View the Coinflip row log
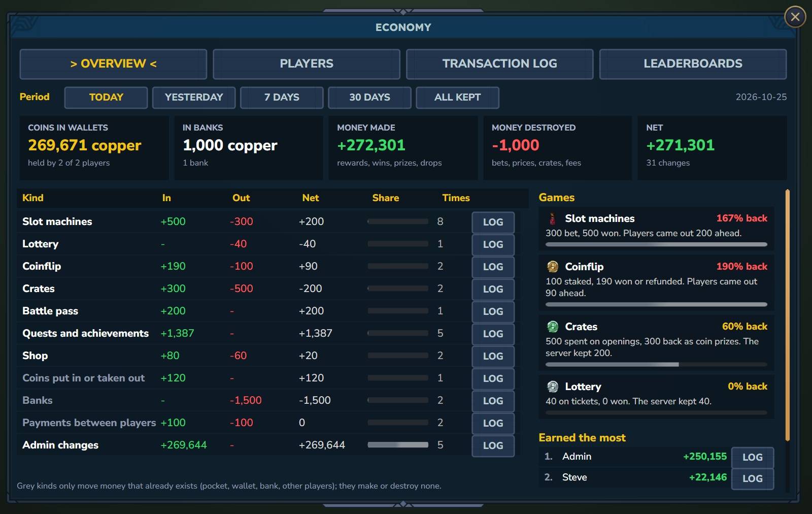The height and width of the screenshot is (514, 812). [493, 267]
